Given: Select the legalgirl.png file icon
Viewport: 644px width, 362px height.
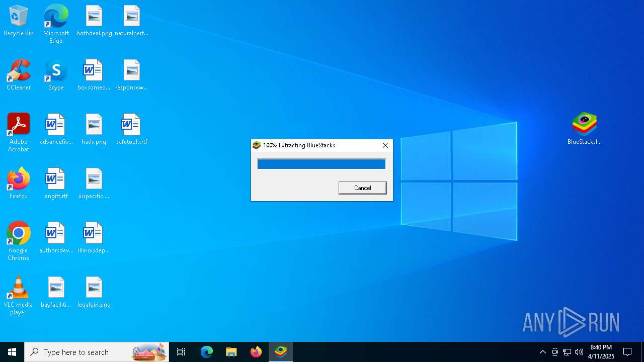Looking at the screenshot, I should point(94,293).
